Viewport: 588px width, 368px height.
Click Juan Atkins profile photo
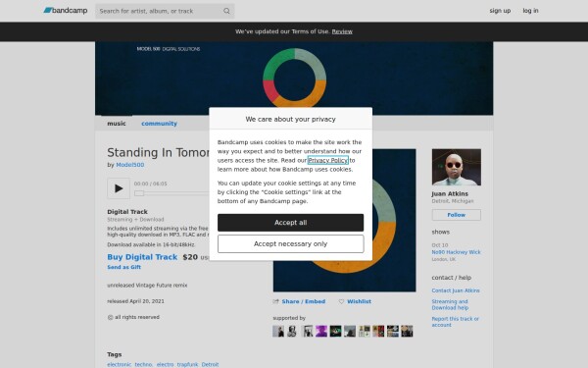(457, 167)
